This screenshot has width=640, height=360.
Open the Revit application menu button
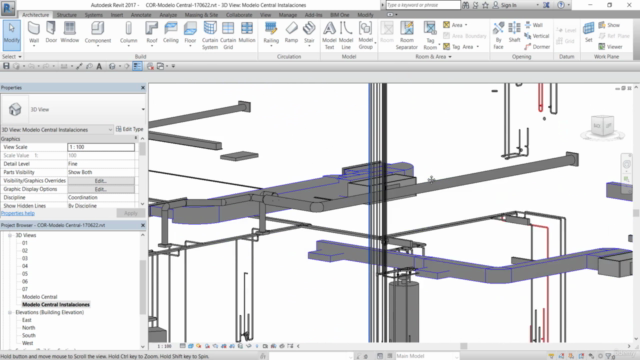click(x=8, y=7)
